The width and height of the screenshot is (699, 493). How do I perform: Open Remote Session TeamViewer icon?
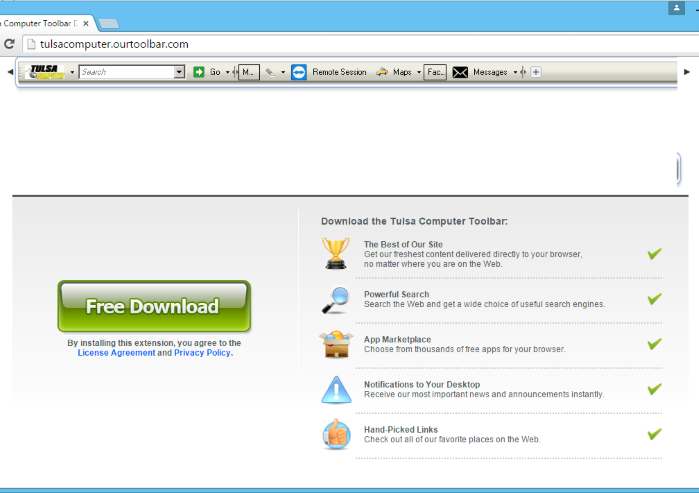click(x=299, y=72)
